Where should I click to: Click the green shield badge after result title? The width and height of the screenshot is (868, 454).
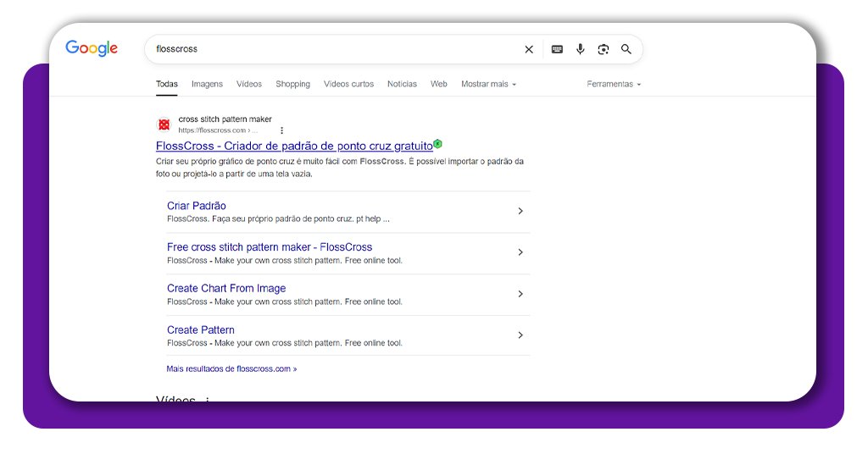pyautogui.click(x=437, y=144)
